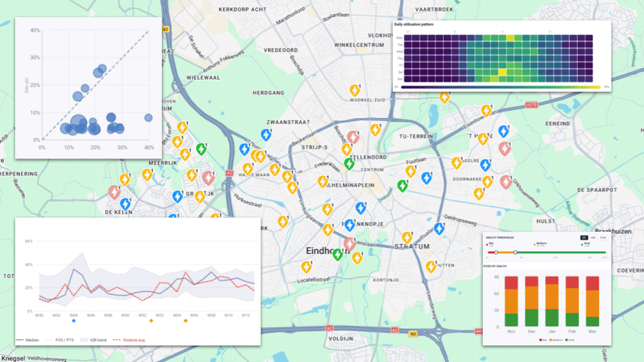Select the dark active tab in Health Thresholds
Screen dimensions: 644x362
(x=584, y=238)
